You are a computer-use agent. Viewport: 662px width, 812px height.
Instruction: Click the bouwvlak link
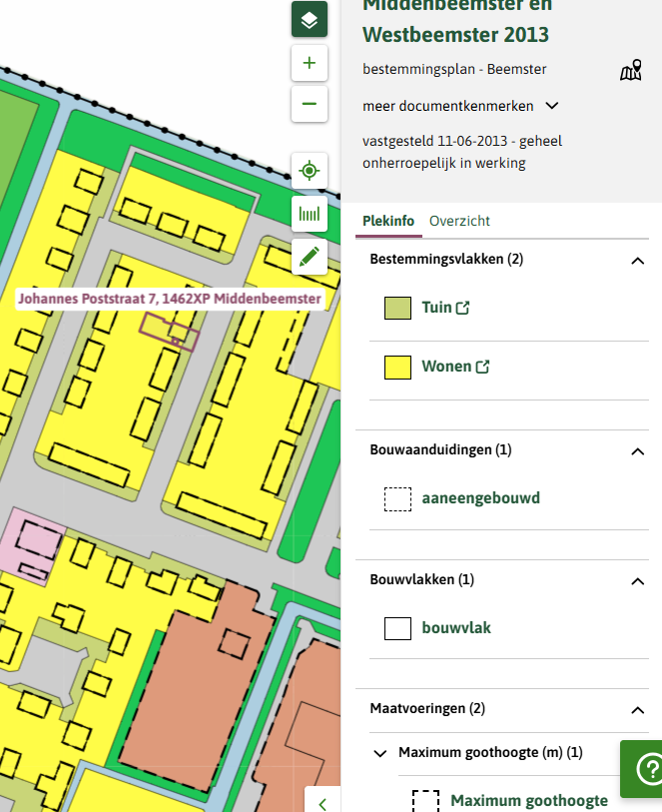[456, 628]
